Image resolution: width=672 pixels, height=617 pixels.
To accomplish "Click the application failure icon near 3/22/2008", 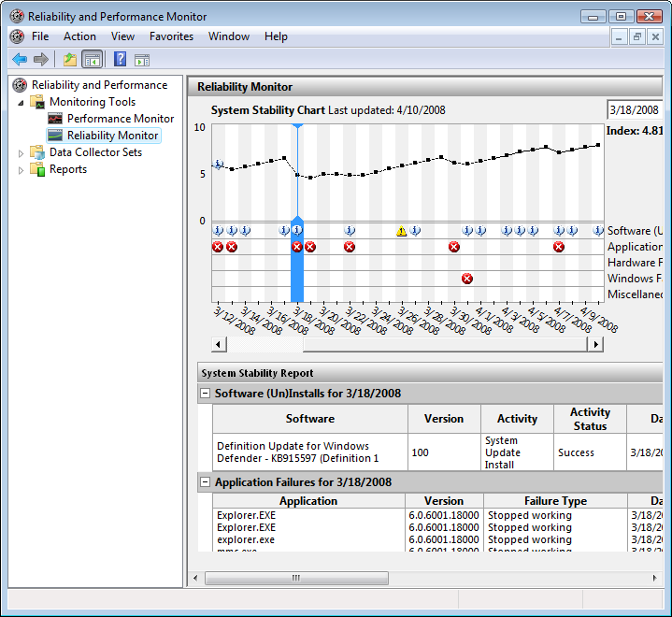I will [350, 247].
